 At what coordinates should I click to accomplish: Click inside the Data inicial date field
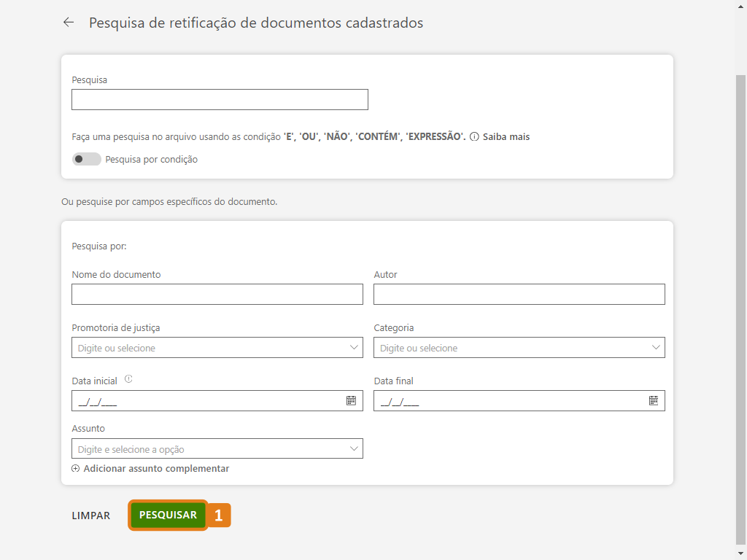pos(204,401)
